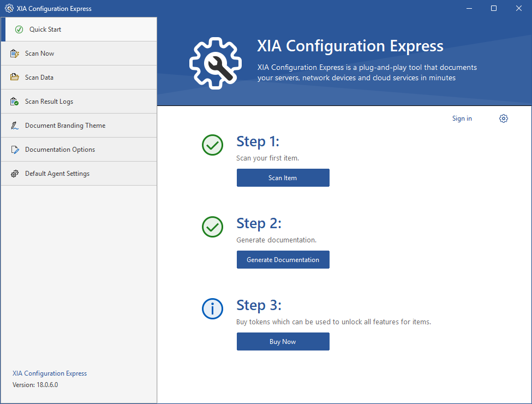Open settings via gear icon near Sign in

click(503, 118)
